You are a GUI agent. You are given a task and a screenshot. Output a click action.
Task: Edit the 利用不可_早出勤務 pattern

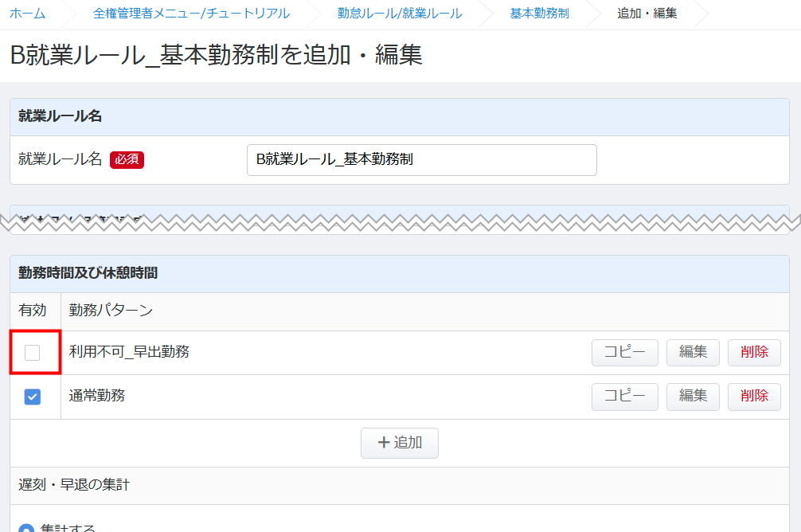coord(692,352)
